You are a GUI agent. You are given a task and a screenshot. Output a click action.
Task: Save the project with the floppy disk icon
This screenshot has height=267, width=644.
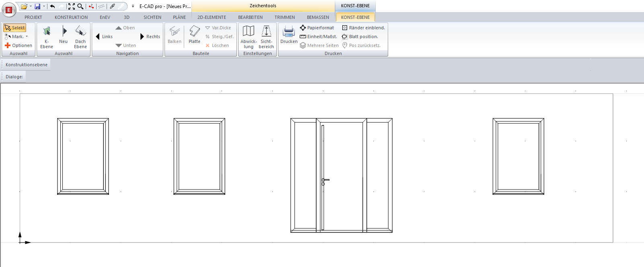point(37,6)
